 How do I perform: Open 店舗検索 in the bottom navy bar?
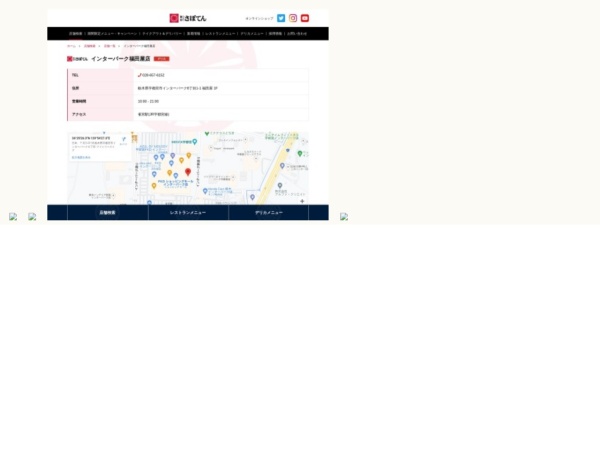click(108, 212)
